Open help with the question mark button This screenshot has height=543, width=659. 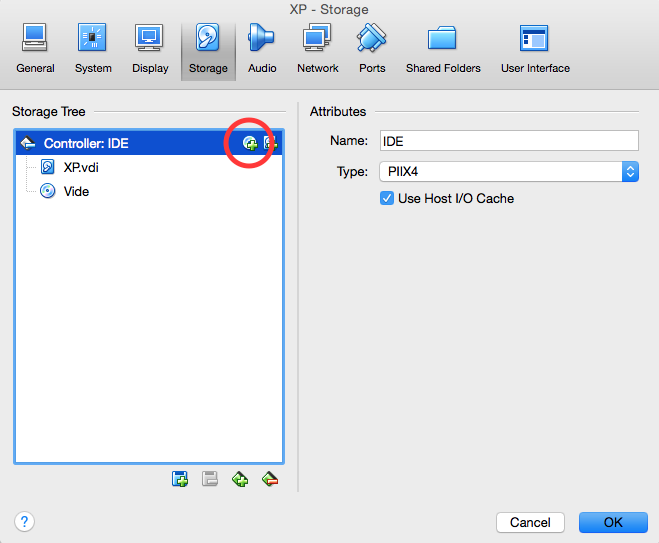point(24,522)
